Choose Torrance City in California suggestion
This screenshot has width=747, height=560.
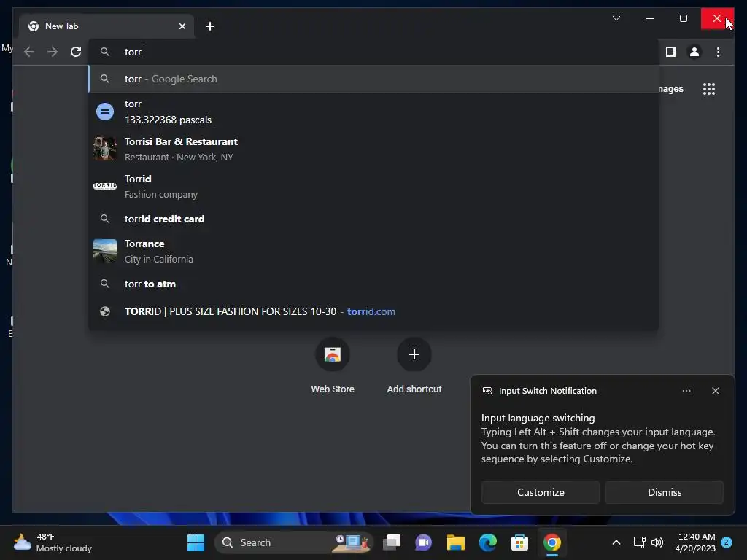(x=374, y=251)
